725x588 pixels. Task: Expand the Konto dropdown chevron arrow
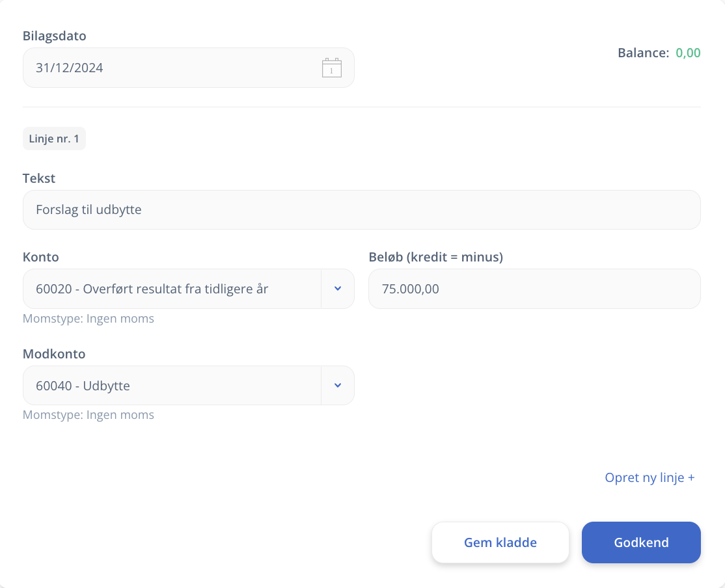338,289
